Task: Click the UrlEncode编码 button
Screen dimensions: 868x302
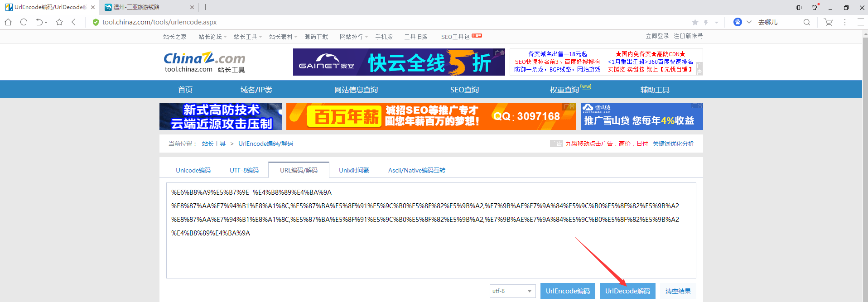Action: pos(568,291)
